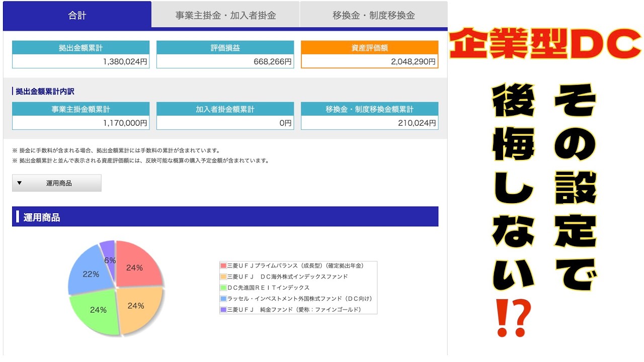Open the 事業主掛金・加入者掛金 tab
This screenshot has width=644, height=362.
tap(225, 15)
